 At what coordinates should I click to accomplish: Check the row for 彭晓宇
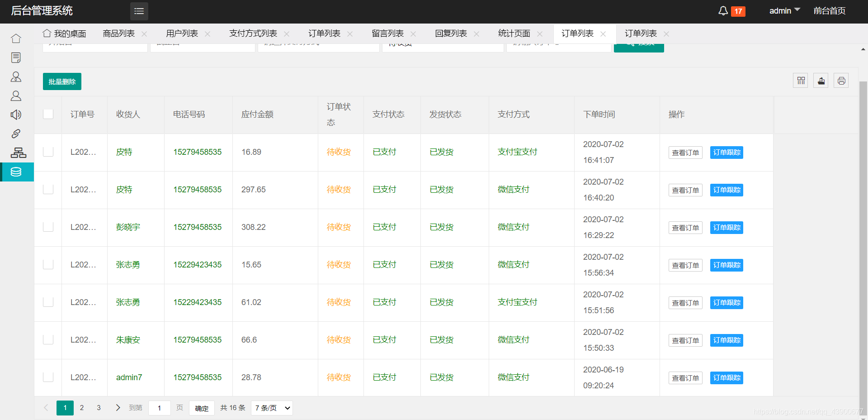click(x=48, y=227)
